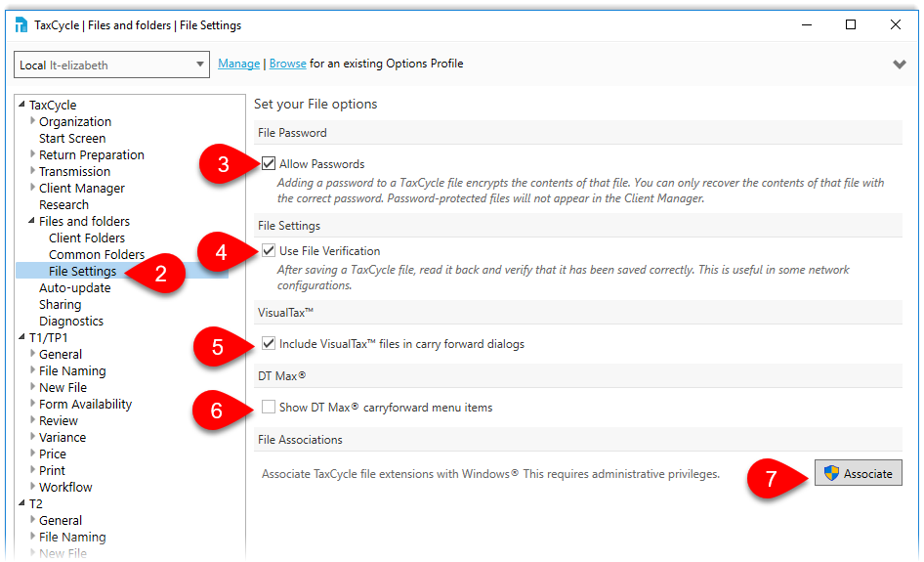
Task: Expand the Review tree node
Action: [33, 420]
